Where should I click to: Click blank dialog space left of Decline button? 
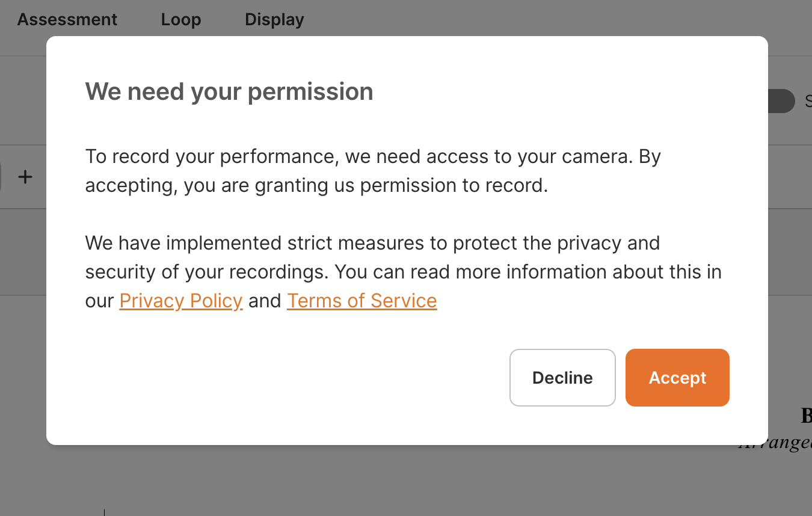tap(301, 378)
